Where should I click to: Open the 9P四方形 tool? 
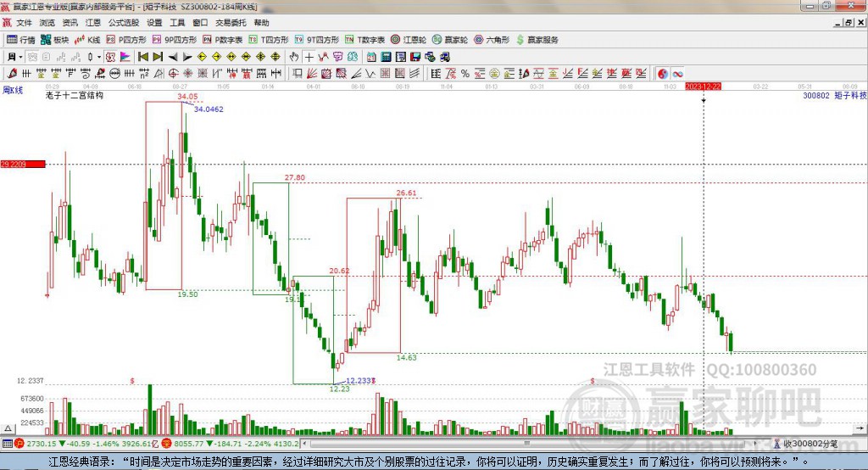(175, 40)
